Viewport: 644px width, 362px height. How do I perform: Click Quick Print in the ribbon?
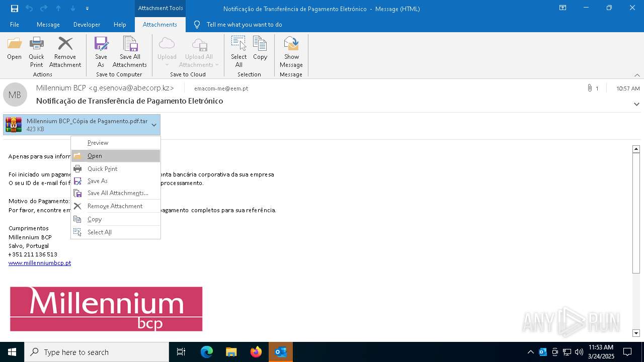coord(36,52)
